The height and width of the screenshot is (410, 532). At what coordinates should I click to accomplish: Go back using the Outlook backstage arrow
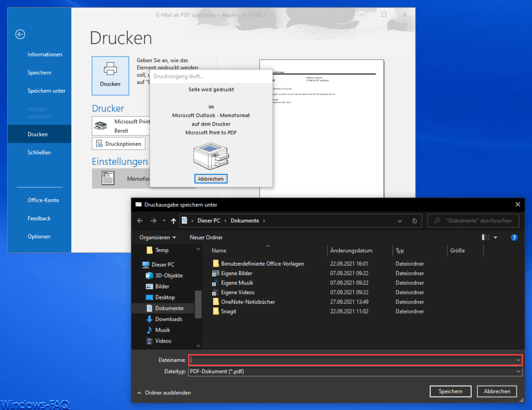click(x=20, y=34)
